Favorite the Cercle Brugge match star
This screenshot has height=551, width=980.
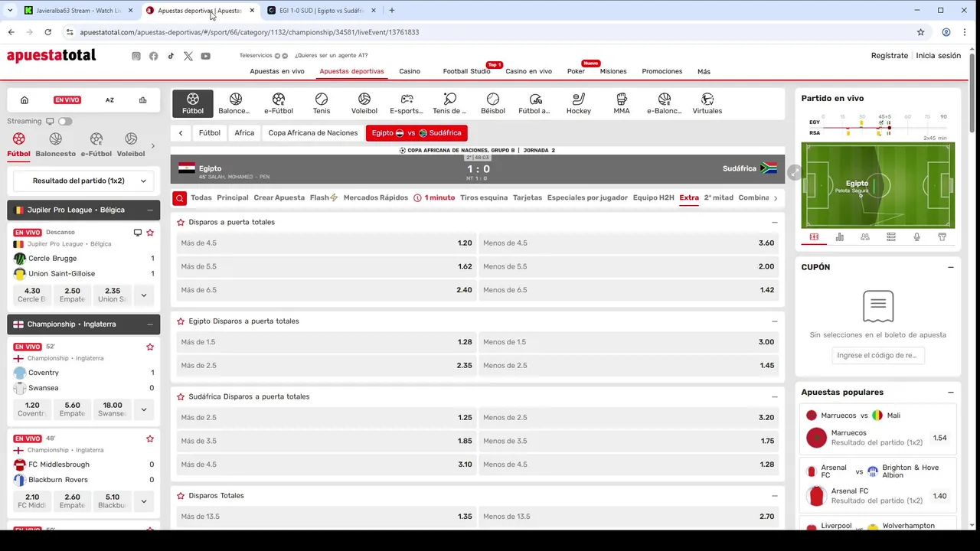click(150, 233)
